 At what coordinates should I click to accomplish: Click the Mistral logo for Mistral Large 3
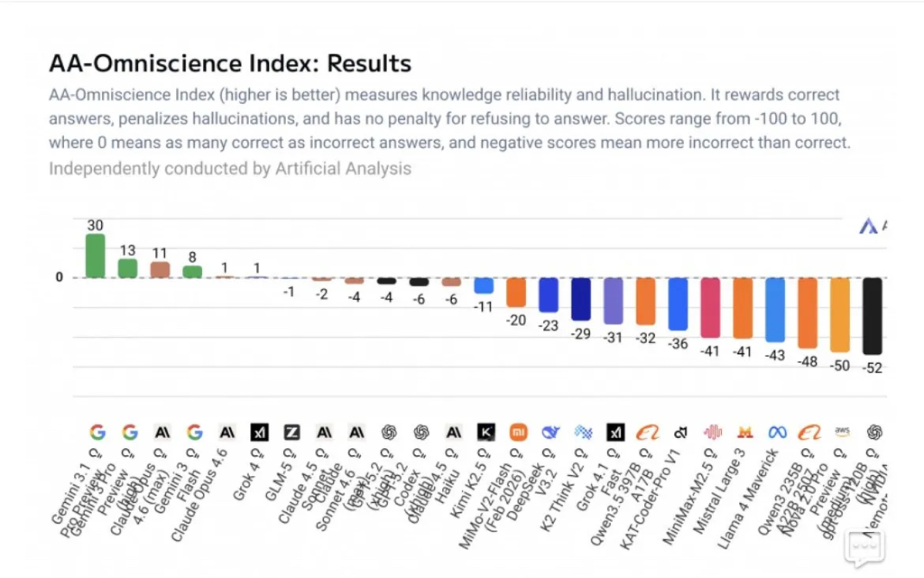click(x=744, y=432)
